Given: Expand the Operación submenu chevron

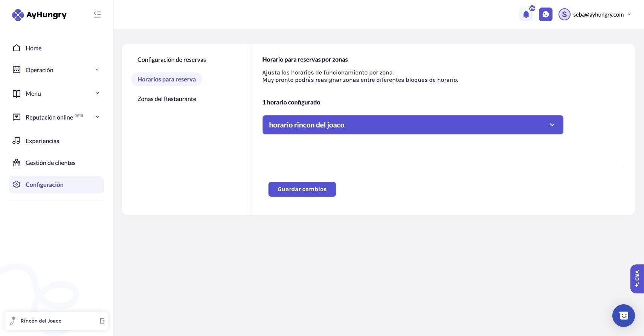Looking at the screenshot, I should pos(97,70).
